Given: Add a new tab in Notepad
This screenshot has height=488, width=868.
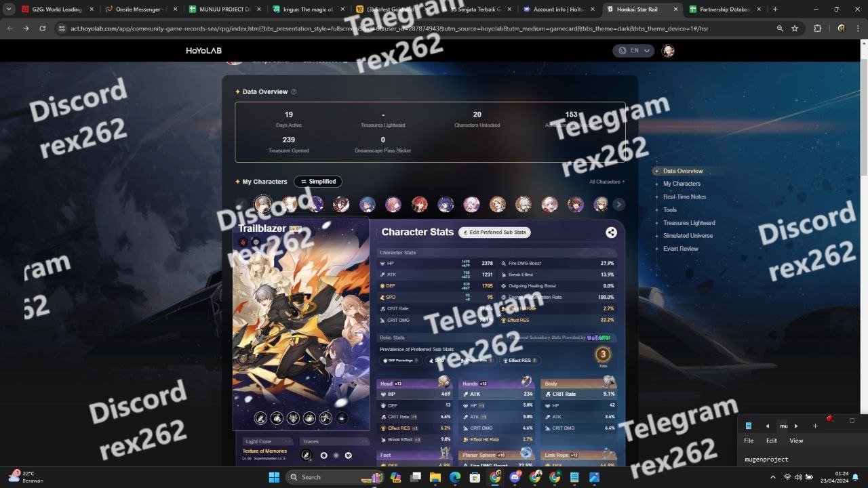Looking at the screenshot, I should 815,426.
